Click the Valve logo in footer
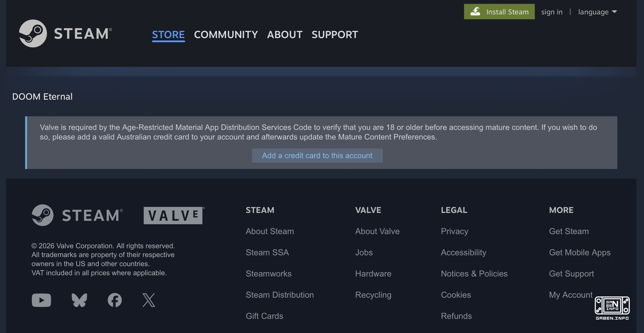 point(174,215)
